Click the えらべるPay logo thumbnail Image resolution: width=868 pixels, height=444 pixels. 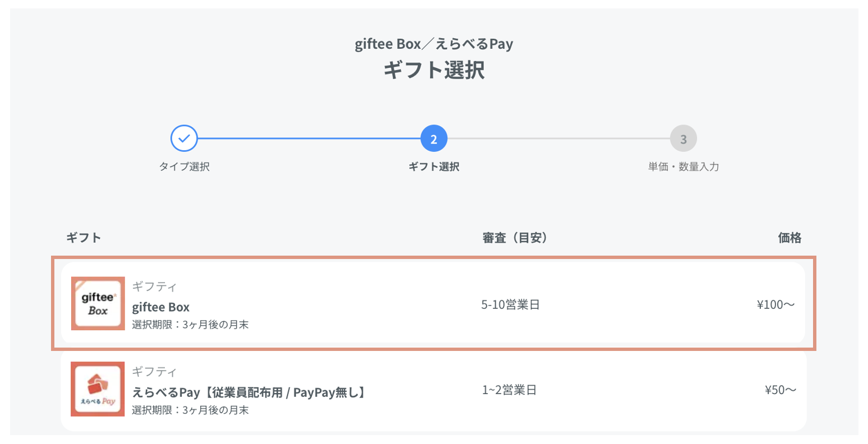click(98, 389)
